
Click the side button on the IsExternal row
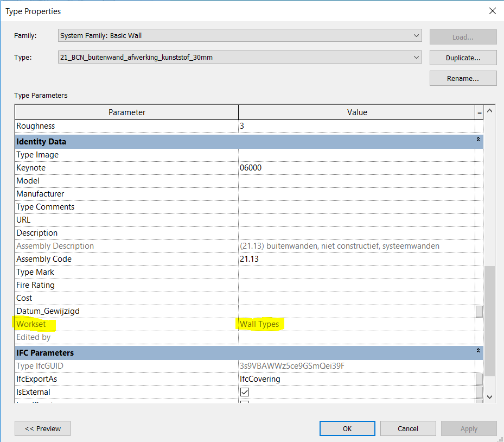[x=478, y=392]
